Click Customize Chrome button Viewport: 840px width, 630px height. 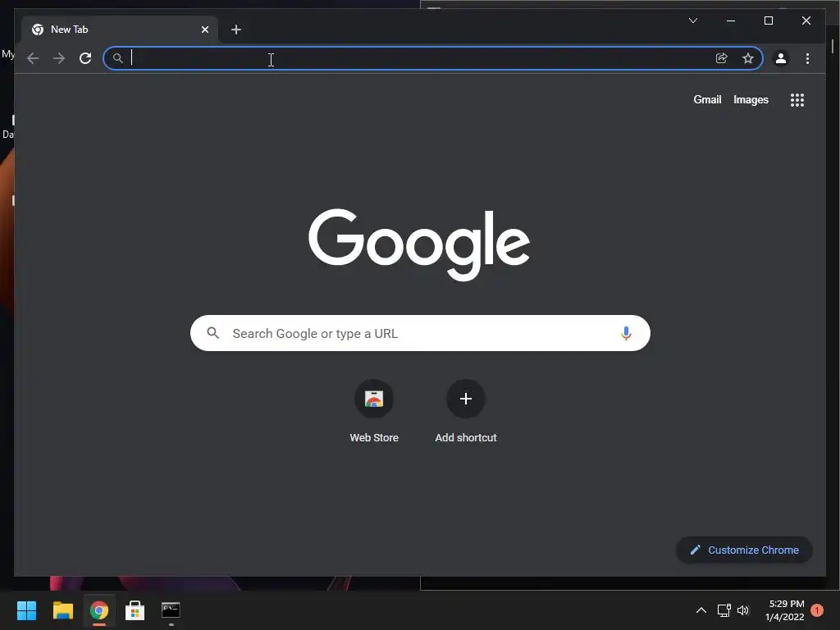coord(744,550)
